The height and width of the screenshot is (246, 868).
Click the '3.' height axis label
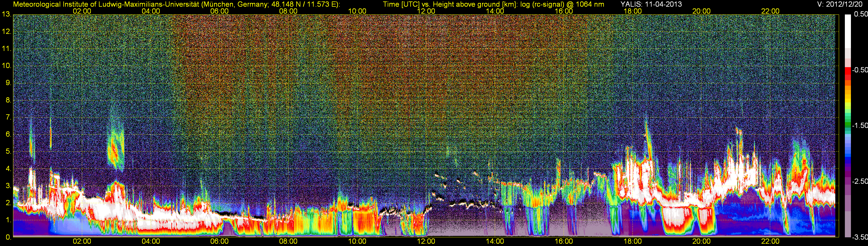8,186
